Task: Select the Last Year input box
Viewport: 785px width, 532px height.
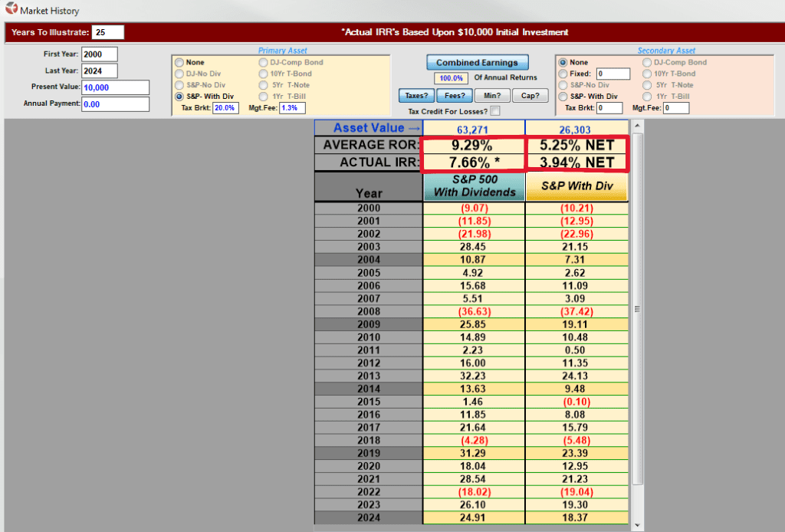Action: (x=100, y=71)
